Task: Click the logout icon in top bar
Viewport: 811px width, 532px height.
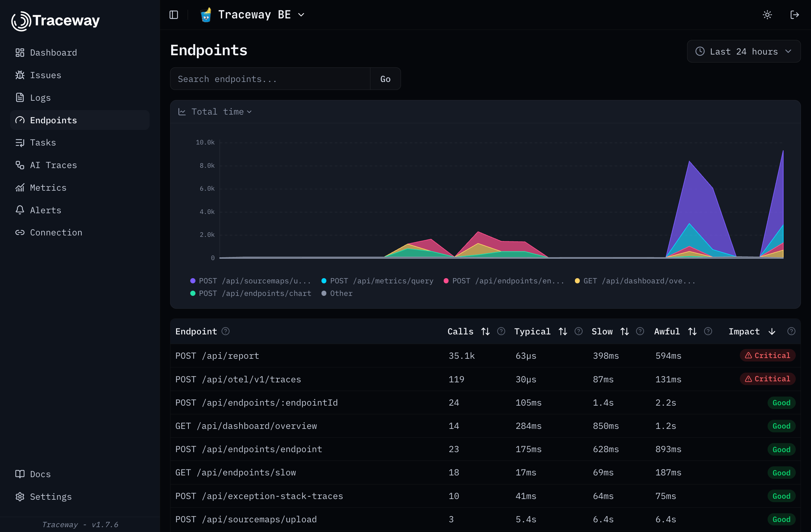Action: pos(795,15)
